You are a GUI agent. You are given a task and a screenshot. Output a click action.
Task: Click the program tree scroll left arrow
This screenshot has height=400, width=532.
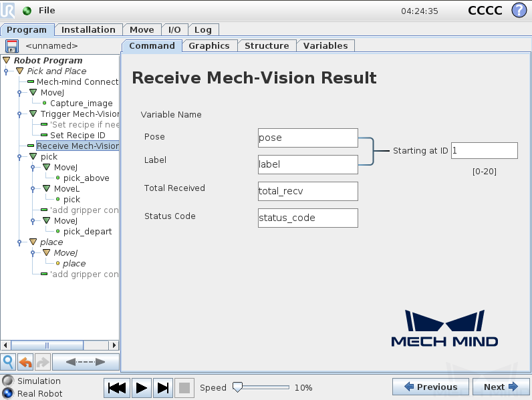pyautogui.click(x=5, y=345)
